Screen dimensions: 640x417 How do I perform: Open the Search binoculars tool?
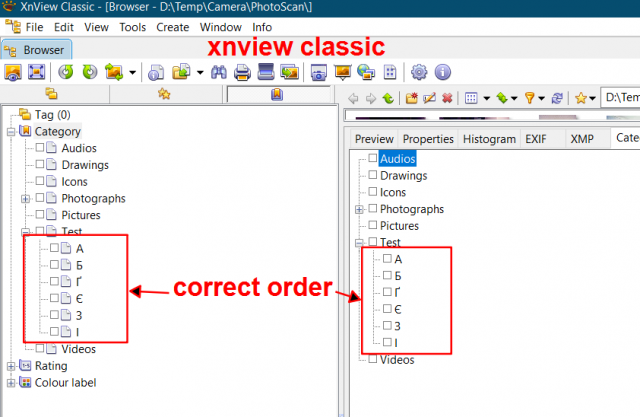point(219,73)
